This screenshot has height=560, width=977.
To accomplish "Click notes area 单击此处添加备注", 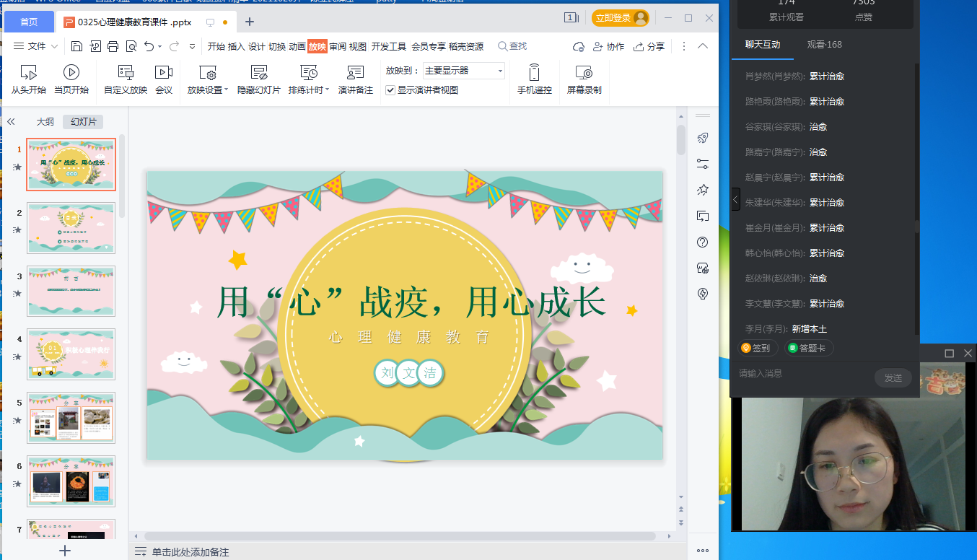I will tap(190, 552).
